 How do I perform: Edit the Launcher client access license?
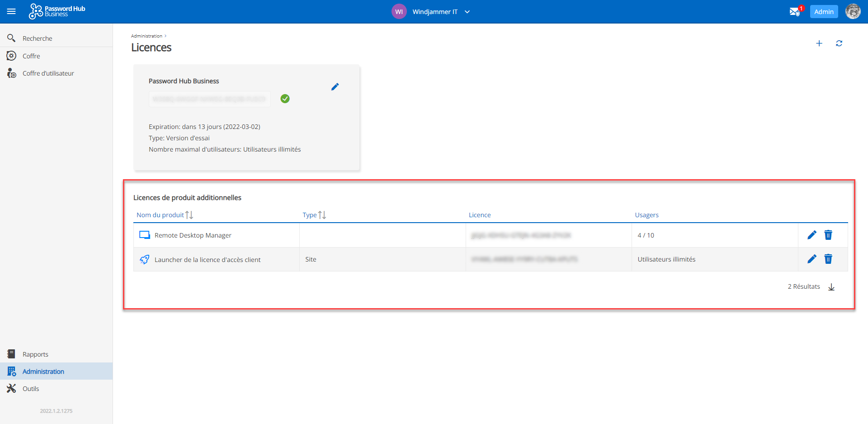811,259
